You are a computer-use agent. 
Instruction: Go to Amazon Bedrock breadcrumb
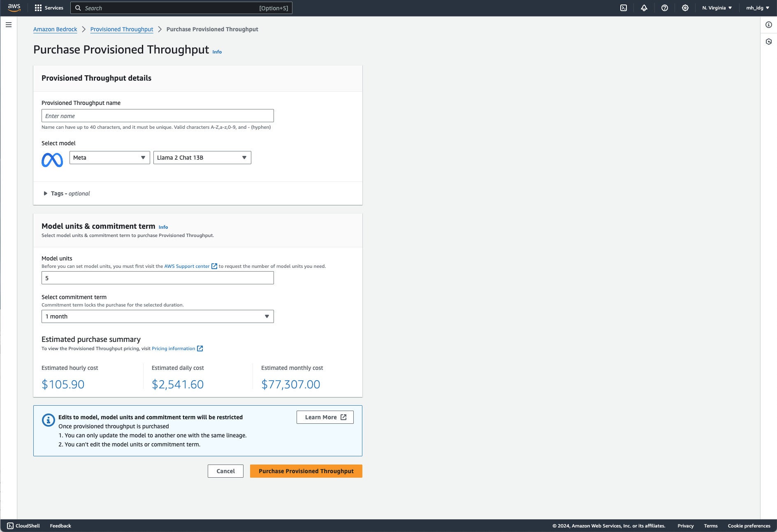pos(55,29)
